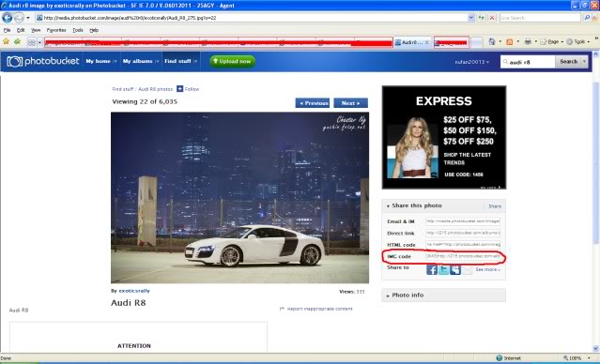Viewport: 600px width, 364px height.
Task: Click the exoticsrally uploader link
Action: click(x=134, y=291)
